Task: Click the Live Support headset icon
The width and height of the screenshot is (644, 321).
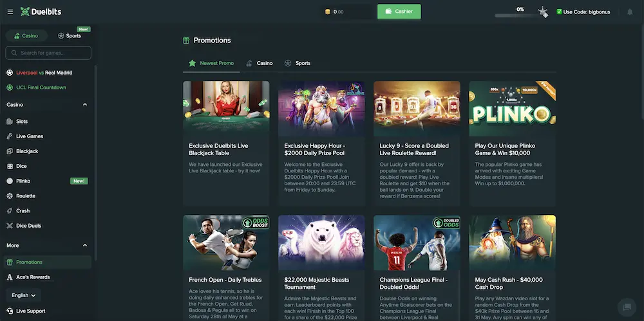Action: (x=10, y=311)
